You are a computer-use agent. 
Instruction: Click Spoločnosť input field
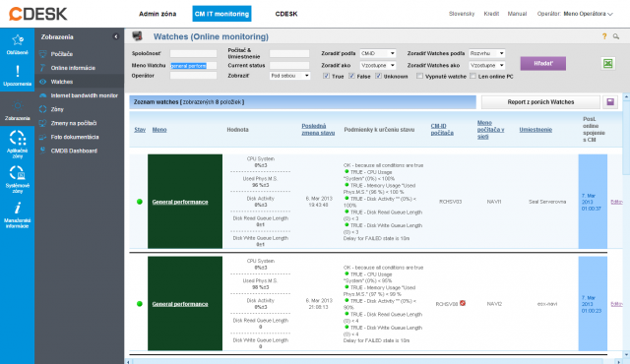pos(193,53)
